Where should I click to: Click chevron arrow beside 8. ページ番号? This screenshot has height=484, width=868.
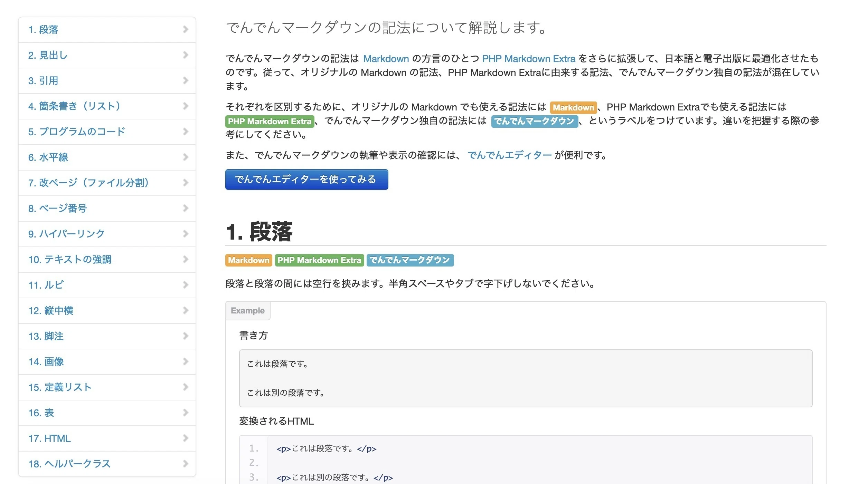click(186, 208)
